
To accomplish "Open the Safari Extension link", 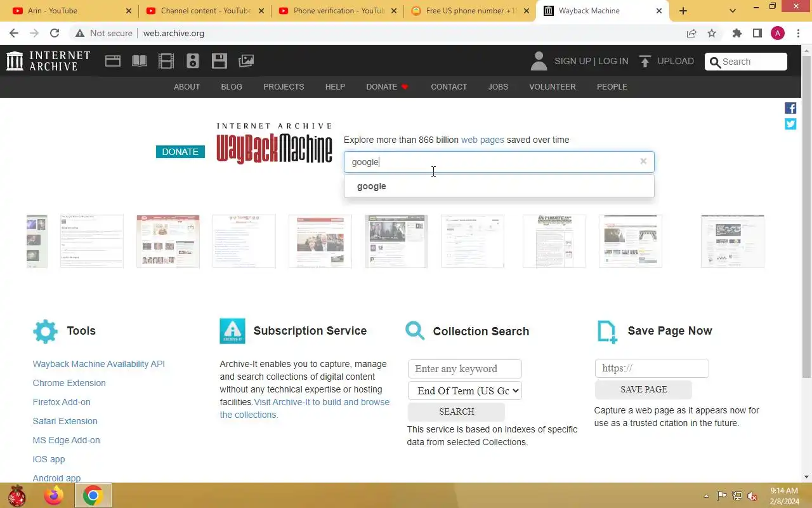I will tap(65, 421).
